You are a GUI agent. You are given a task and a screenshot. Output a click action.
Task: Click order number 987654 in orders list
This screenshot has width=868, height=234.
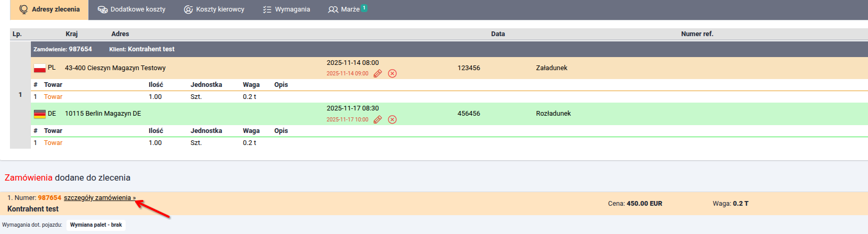tap(49, 198)
